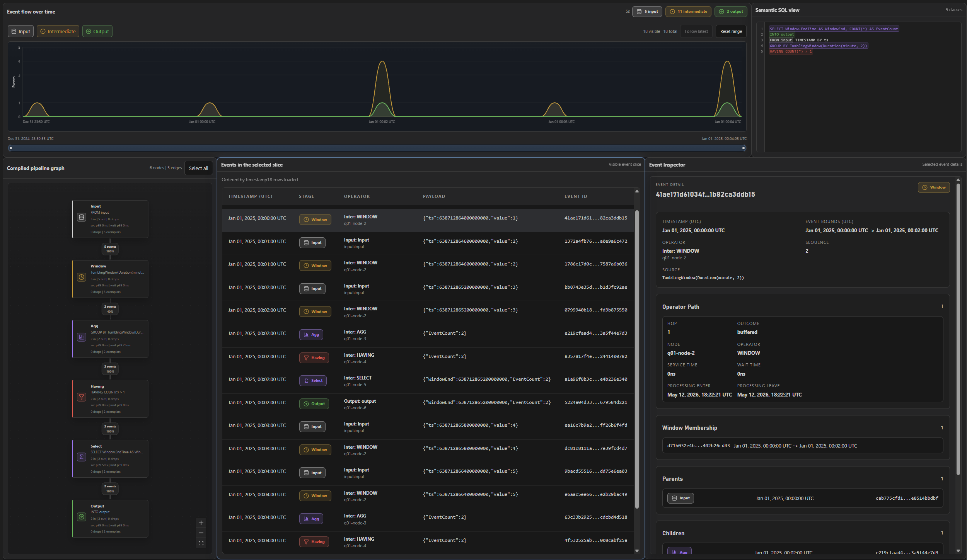The width and height of the screenshot is (967, 560).
Task: Click Having badge for event 8357817f4e
Action: [x=314, y=358]
